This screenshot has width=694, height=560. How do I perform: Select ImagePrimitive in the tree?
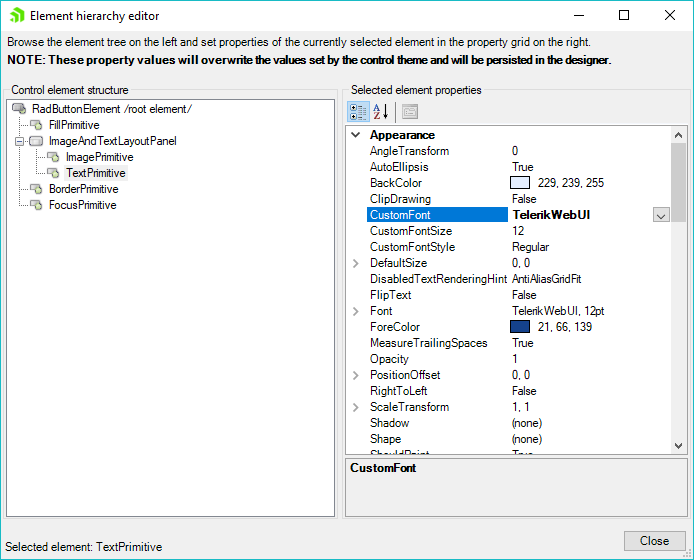click(100, 157)
